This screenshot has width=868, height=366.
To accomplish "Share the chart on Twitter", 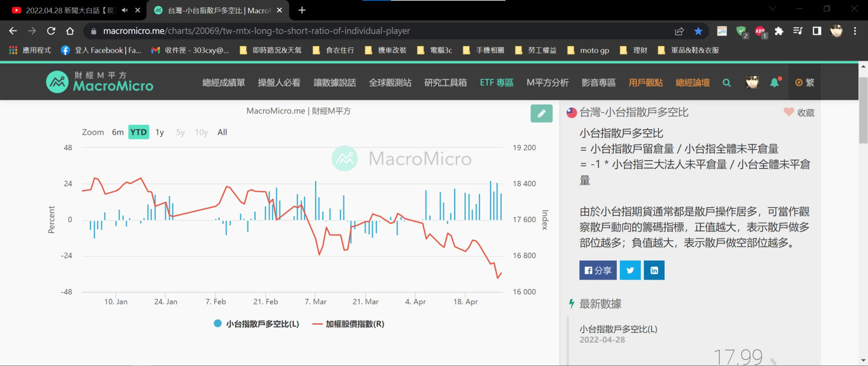I will pos(630,270).
